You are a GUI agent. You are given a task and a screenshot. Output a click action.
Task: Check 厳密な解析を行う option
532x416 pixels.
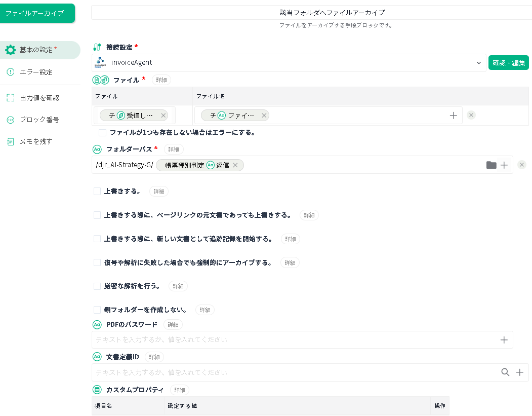pos(97,286)
